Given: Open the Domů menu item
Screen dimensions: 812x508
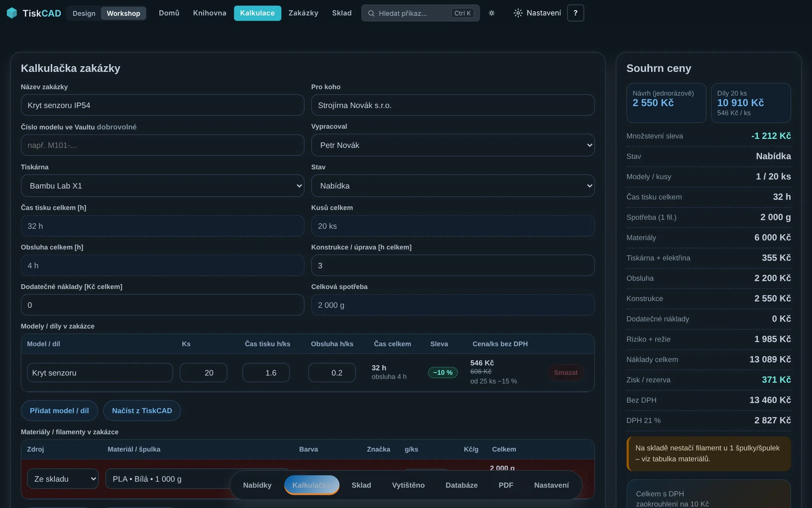Looking at the screenshot, I should (169, 13).
